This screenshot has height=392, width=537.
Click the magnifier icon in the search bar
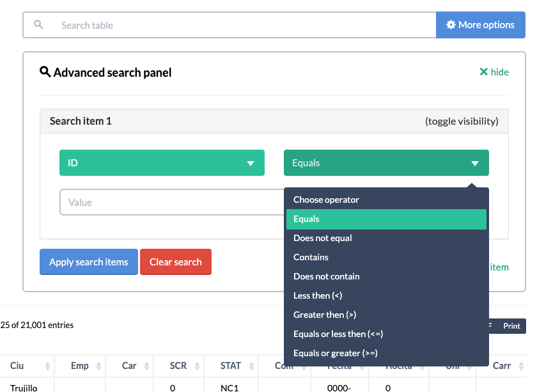(38, 25)
